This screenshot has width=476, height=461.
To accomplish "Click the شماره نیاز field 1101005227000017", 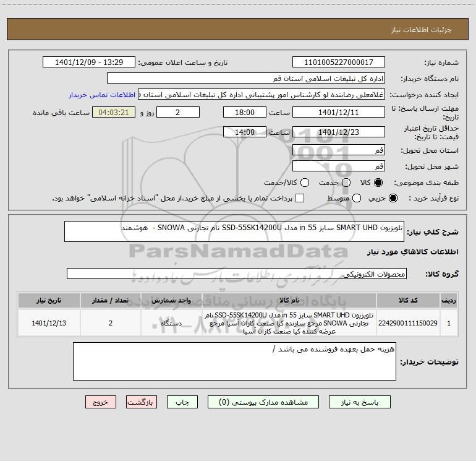I will coord(339,62).
